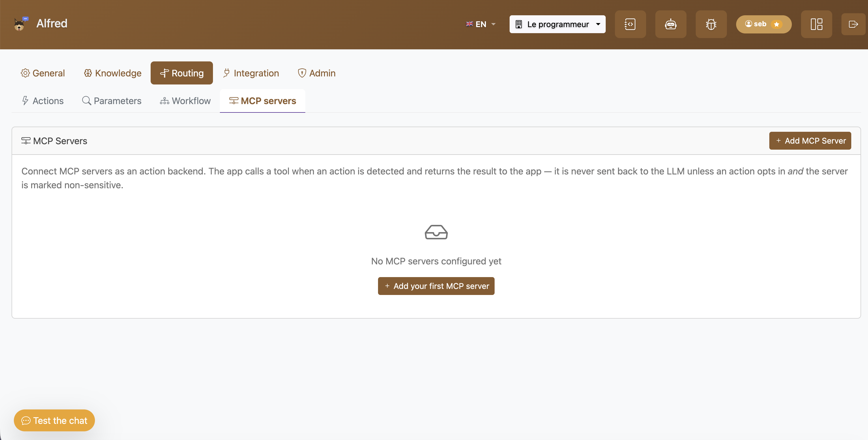Expand the Le programmeur selector
The image size is (868, 440).
tap(557, 24)
